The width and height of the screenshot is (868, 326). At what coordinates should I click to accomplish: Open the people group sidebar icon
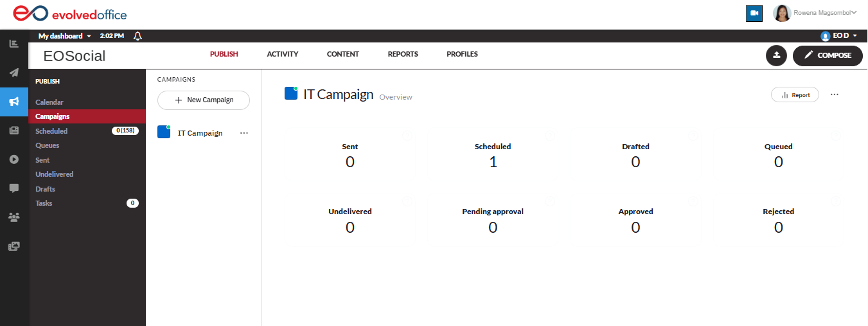[13, 217]
